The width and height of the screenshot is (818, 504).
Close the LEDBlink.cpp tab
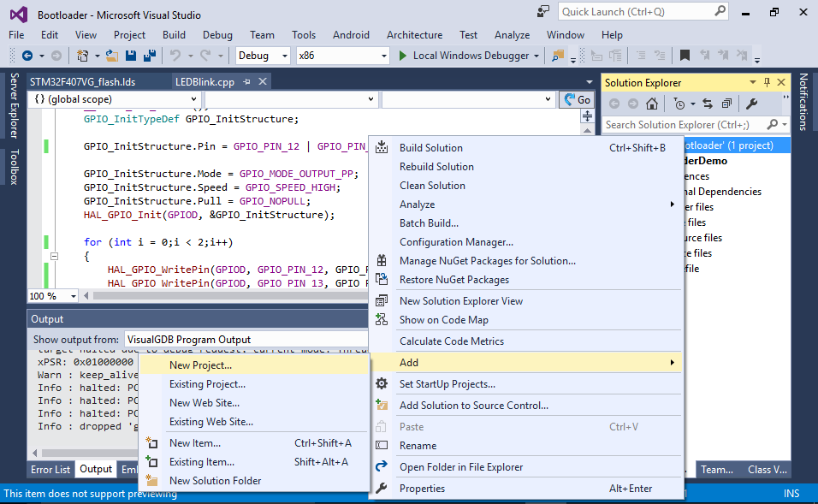point(263,81)
